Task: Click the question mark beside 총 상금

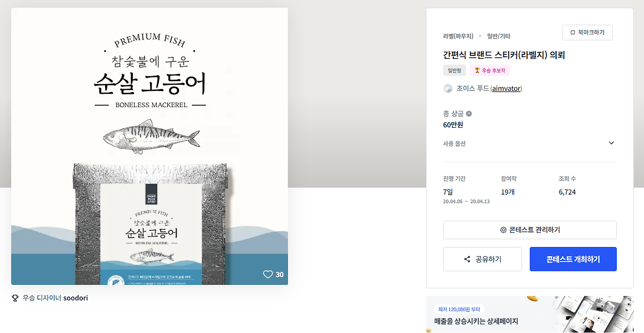Action: [x=469, y=114]
